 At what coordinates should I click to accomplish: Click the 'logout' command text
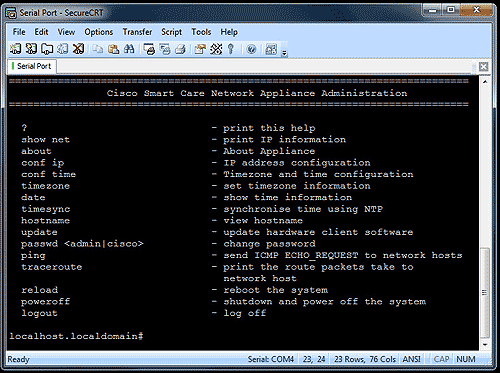click(40, 313)
